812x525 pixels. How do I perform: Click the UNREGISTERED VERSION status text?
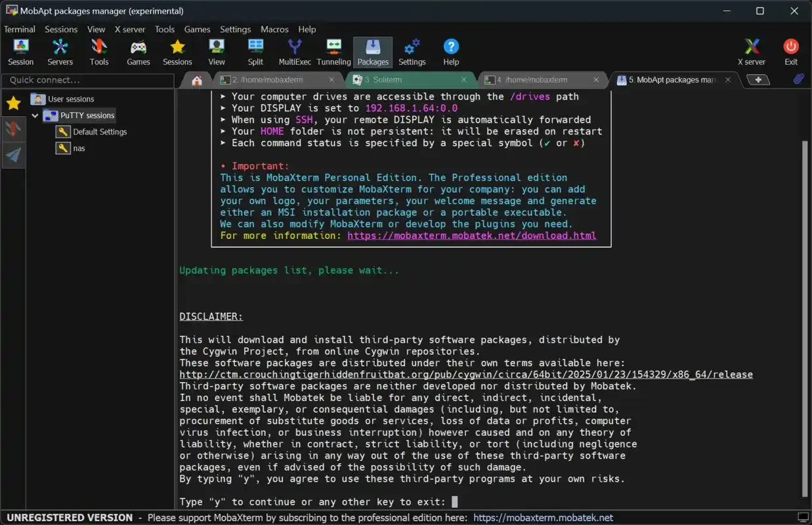pyautogui.click(x=70, y=518)
